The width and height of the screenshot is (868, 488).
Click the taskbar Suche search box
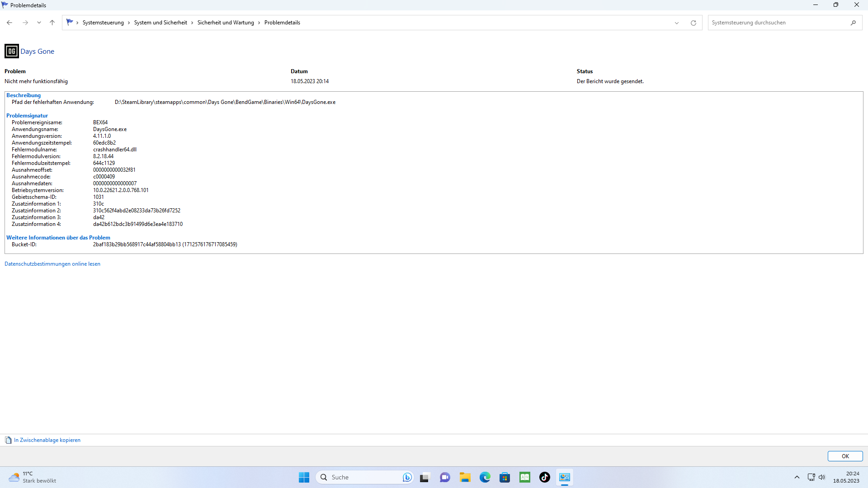(x=364, y=477)
